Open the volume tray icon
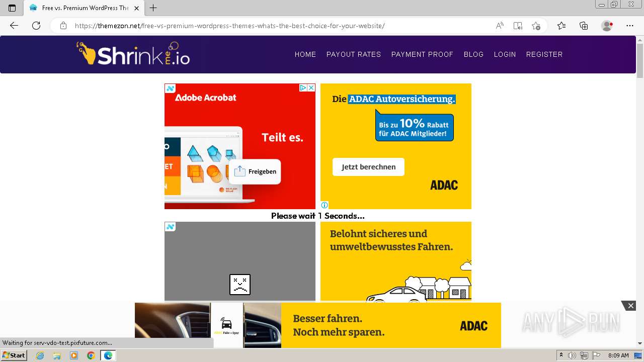The image size is (644, 362). pyautogui.click(x=573, y=355)
